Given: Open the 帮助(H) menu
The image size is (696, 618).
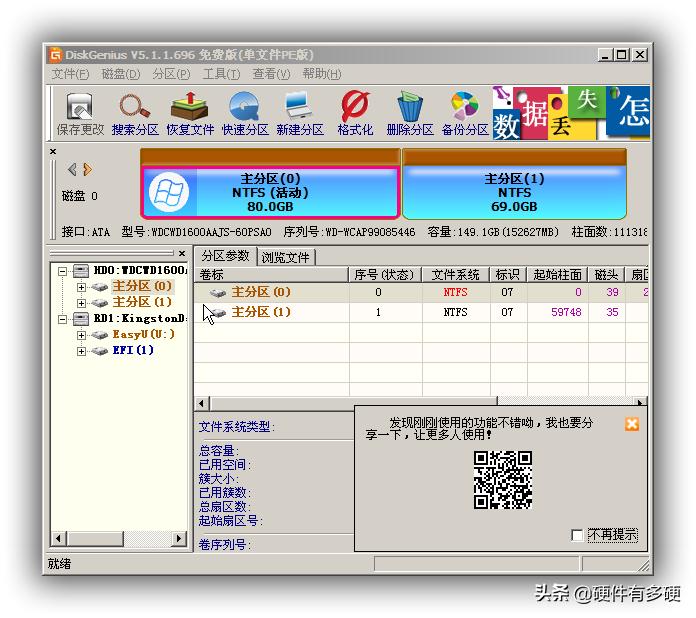Looking at the screenshot, I should pyautogui.click(x=322, y=74).
